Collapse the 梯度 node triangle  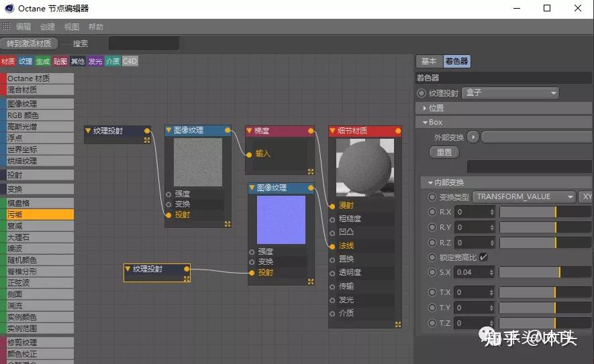(249, 131)
